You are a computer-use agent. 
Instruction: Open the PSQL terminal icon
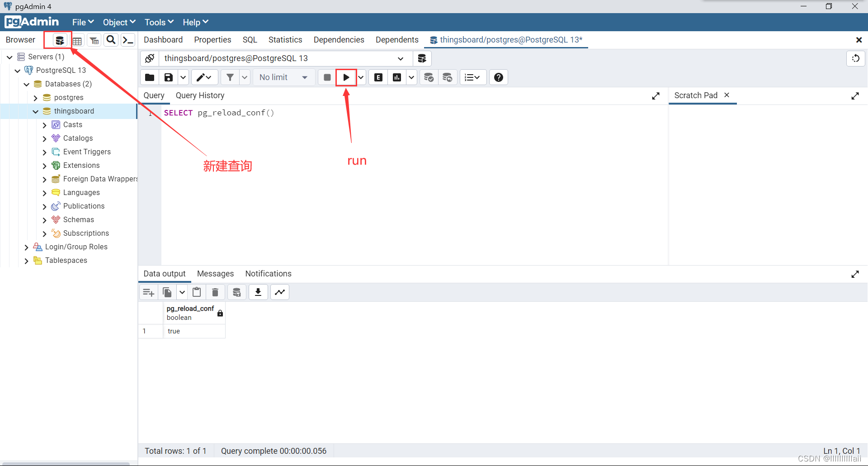coord(128,40)
